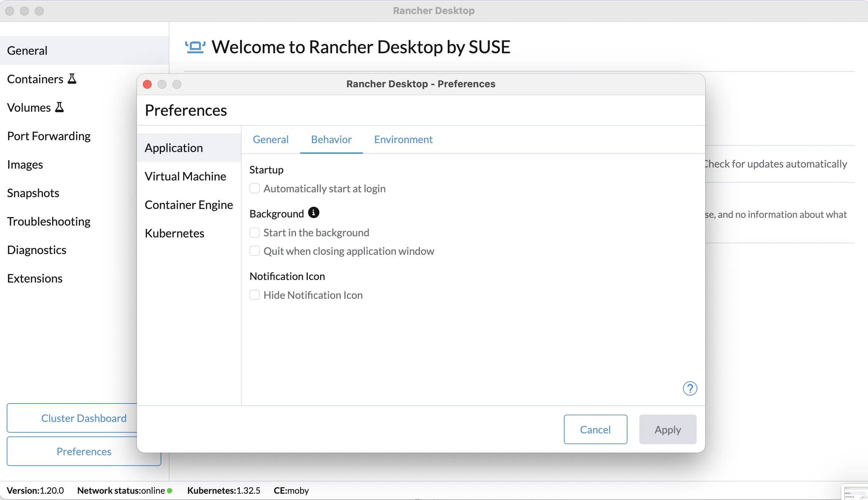The image size is (868, 500).
Task: Select General in main window sidebar
Action: pyautogui.click(x=84, y=50)
